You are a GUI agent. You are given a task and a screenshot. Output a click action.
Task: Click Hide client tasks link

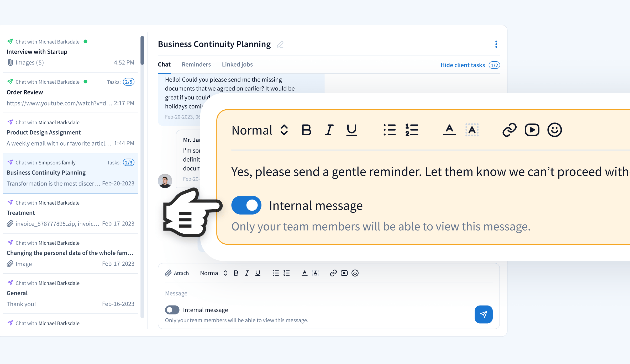point(463,65)
